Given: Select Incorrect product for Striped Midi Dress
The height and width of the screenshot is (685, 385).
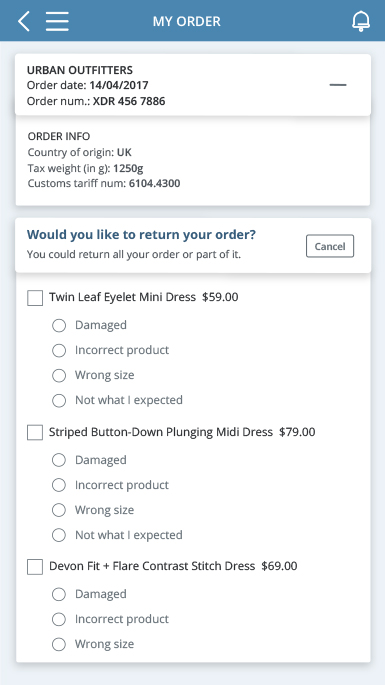Looking at the screenshot, I should click(x=59, y=485).
